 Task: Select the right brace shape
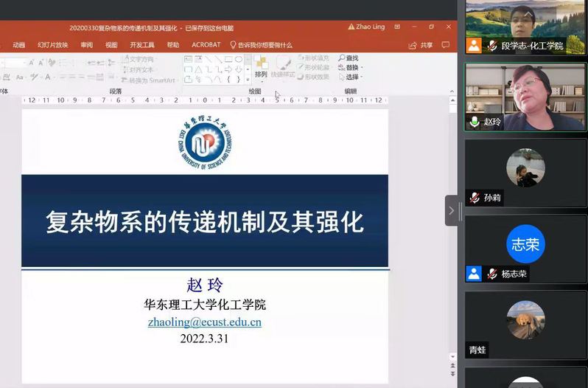tap(239, 79)
